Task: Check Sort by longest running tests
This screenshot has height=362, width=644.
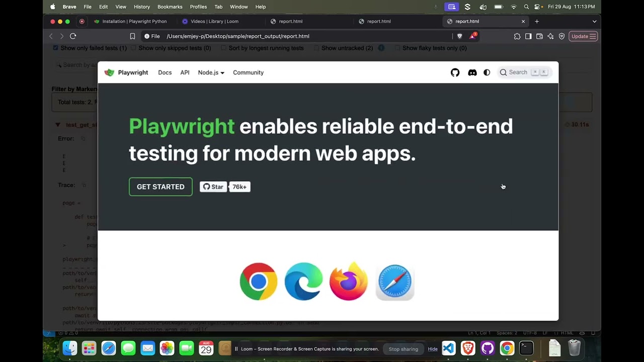Action: click(224, 48)
